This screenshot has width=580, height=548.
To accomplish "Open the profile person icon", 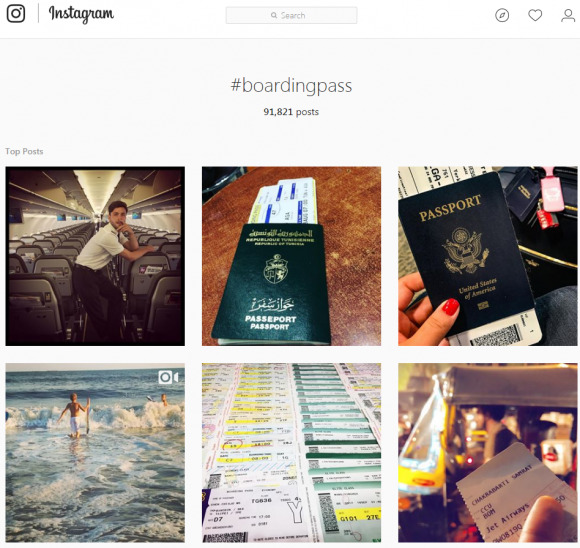I will pos(568,15).
